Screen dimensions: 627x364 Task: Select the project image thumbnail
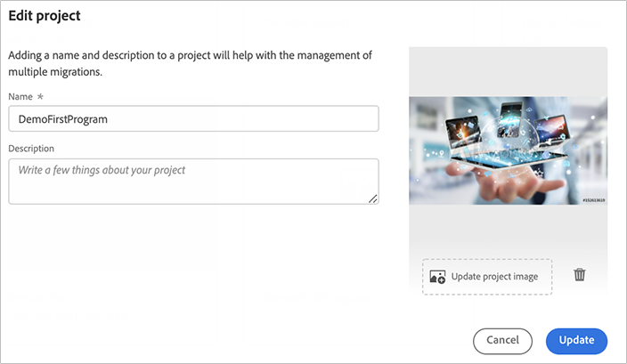[508, 150]
